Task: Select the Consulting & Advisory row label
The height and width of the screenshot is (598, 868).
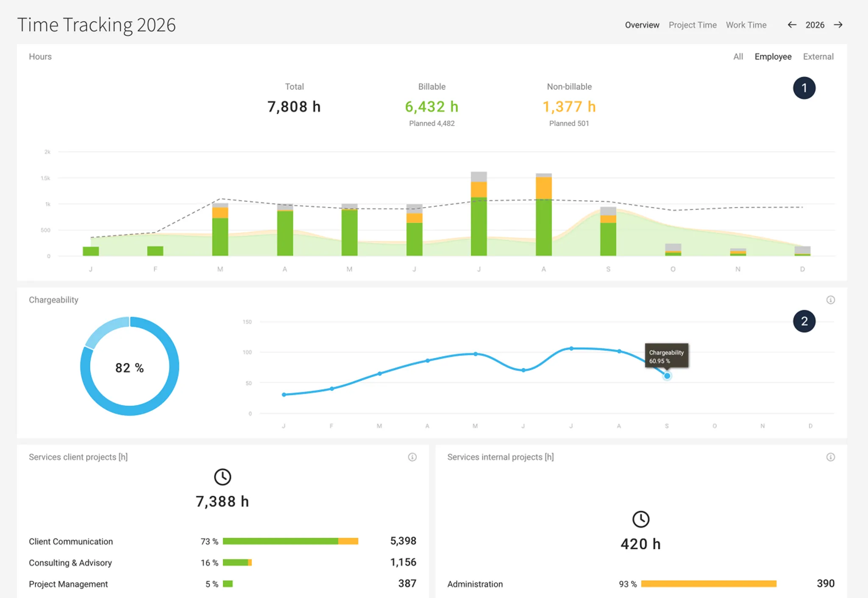Action: pyautogui.click(x=70, y=563)
